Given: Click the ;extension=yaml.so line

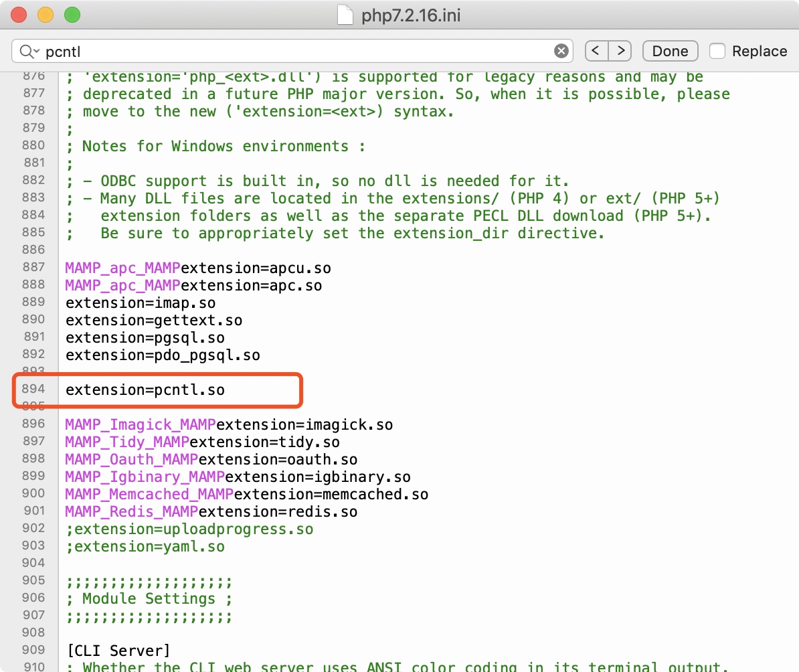Looking at the screenshot, I should click(x=145, y=547).
